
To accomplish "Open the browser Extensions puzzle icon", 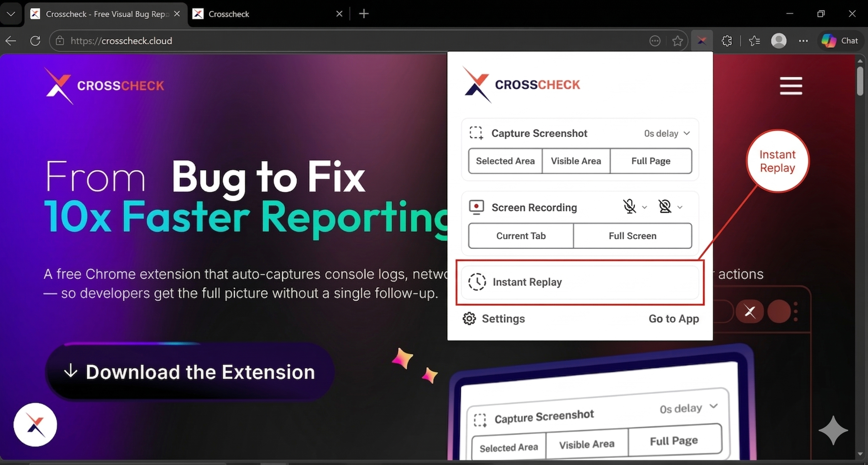I will [x=727, y=41].
